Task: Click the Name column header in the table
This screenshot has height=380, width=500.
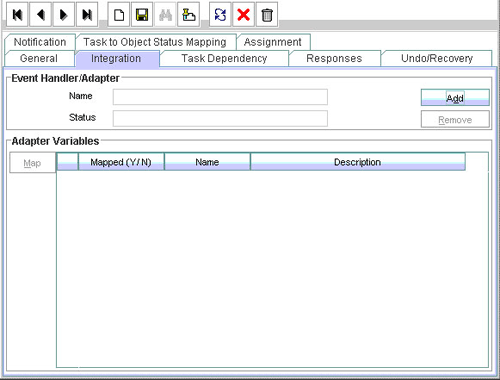Action: click(207, 162)
